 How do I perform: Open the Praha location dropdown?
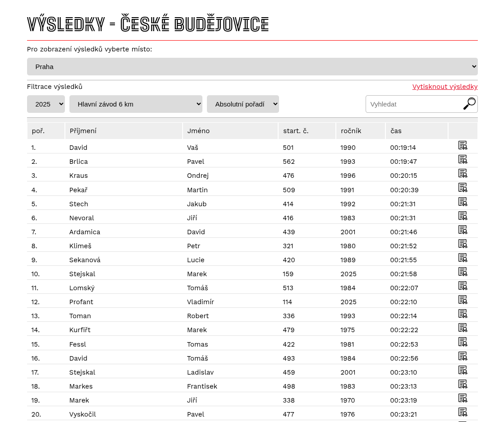tap(252, 67)
